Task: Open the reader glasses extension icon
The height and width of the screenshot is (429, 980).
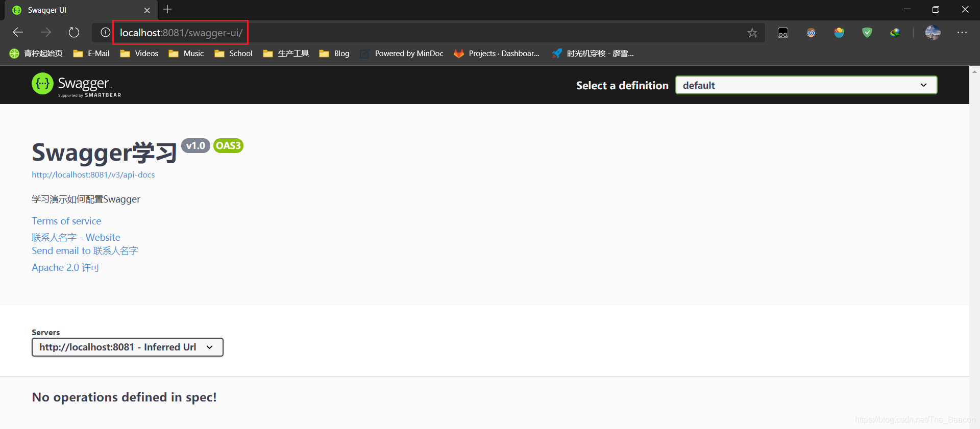Action: (x=783, y=33)
